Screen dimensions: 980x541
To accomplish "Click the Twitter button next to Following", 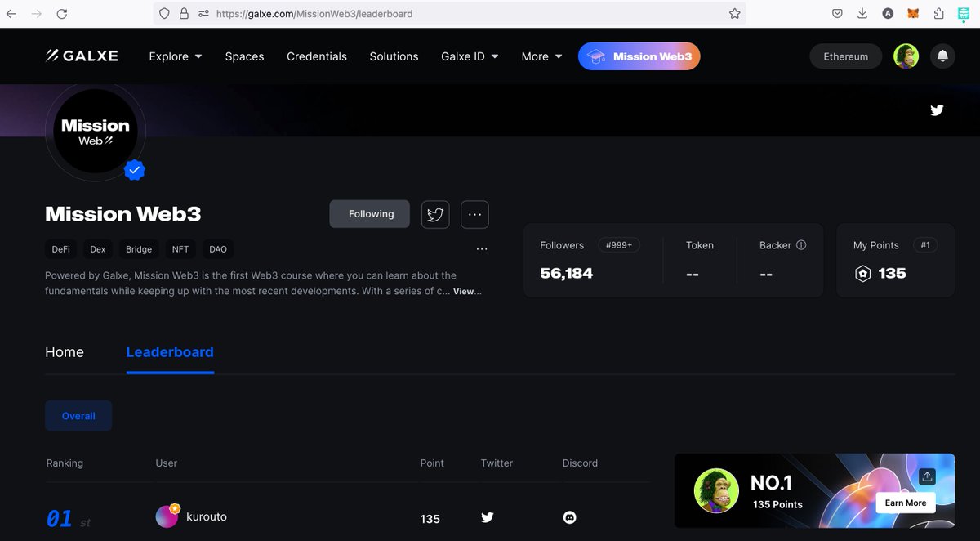I will tap(435, 214).
